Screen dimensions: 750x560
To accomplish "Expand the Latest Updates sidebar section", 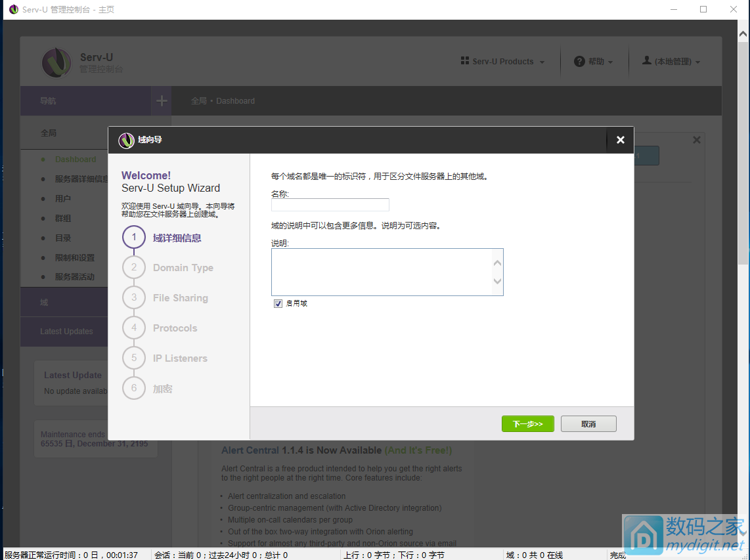I will coord(64,331).
